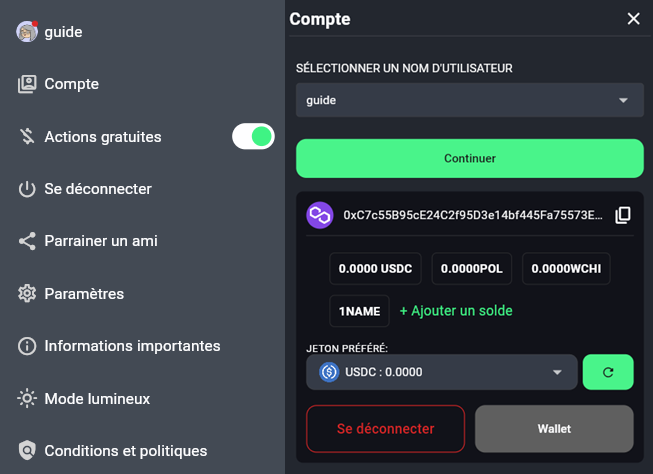Screen dimensions: 653x474
Task: Open the Wallet button
Action: [x=554, y=429]
